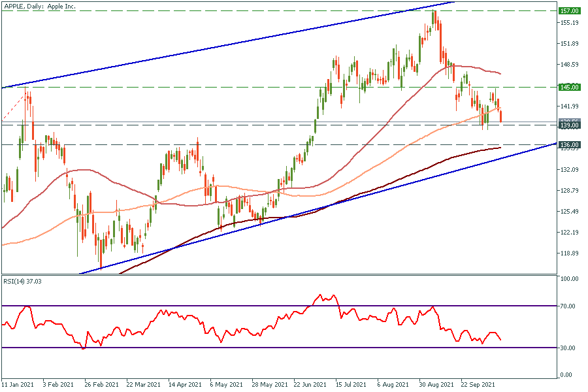Viewport: 588px width, 392px height.
Task: Click the green 157.00 price level label
Action: point(570,11)
